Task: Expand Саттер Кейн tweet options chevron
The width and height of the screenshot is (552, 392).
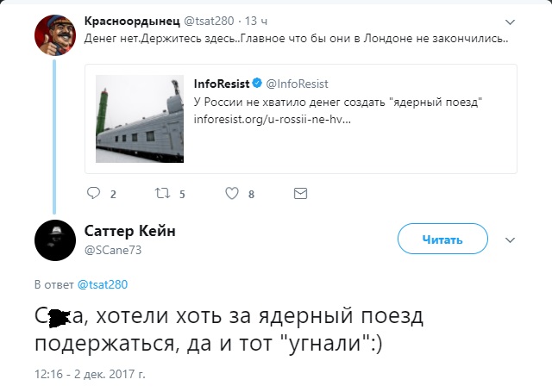Action: pyautogui.click(x=510, y=240)
